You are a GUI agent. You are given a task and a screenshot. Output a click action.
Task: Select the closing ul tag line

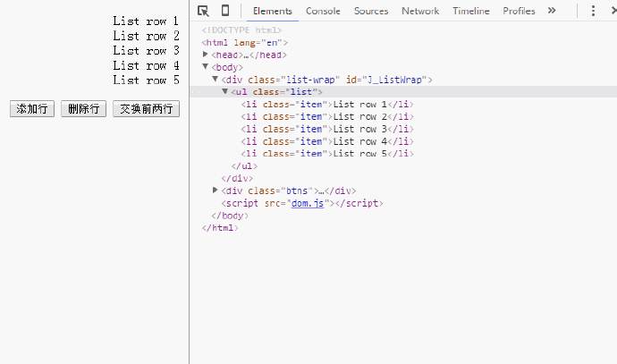pos(244,166)
